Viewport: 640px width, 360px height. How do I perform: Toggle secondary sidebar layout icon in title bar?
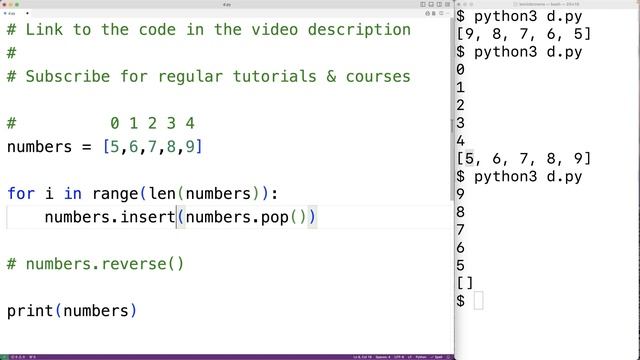(439, 4)
